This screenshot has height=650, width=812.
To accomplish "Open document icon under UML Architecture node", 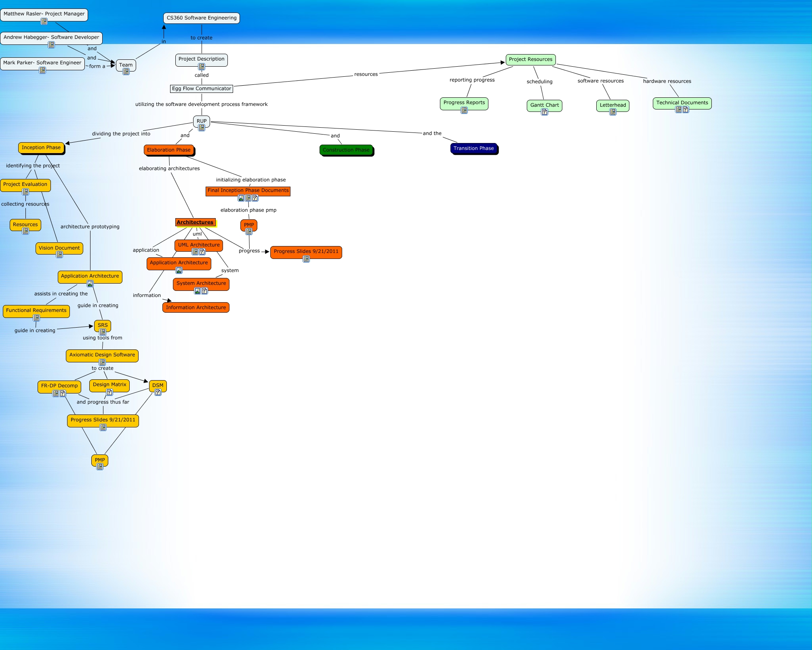I will click(x=195, y=252).
